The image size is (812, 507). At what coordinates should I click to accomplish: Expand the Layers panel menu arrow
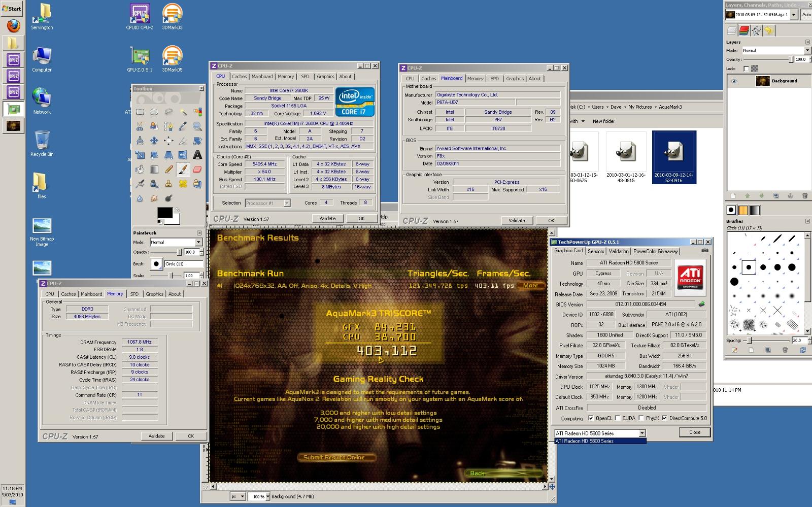[807, 42]
